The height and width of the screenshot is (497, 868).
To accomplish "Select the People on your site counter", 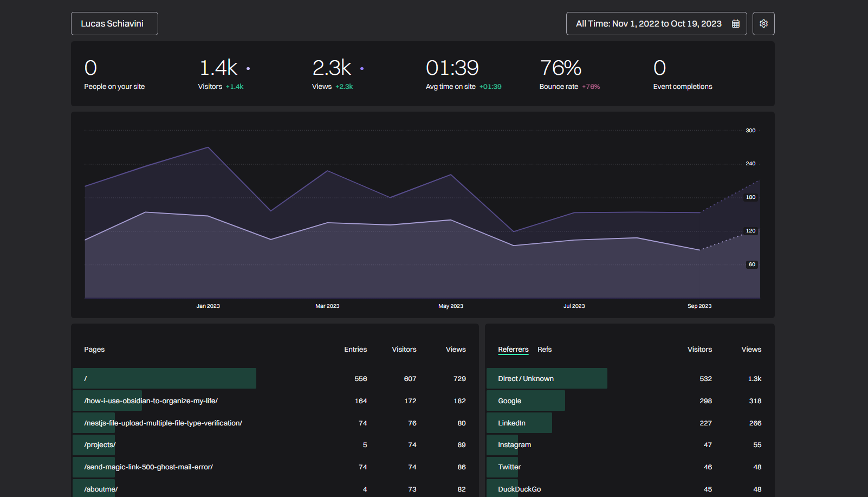I will [114, 74].
